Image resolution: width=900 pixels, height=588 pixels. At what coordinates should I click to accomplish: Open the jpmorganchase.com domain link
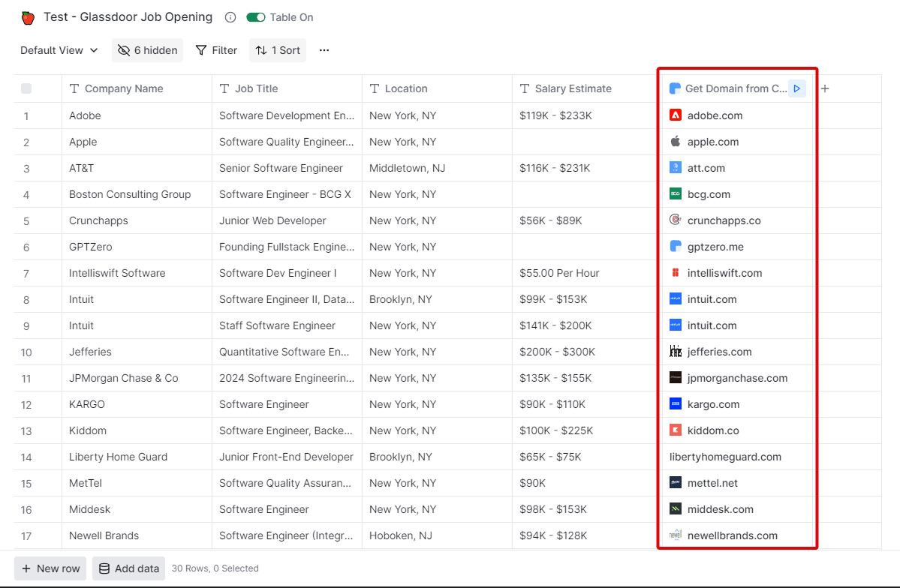pyautogui.click(x=738, y=378)
